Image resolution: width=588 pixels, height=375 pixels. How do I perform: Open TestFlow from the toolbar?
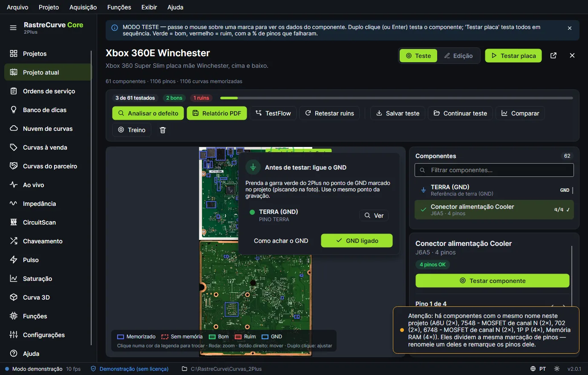coord(273,113)
